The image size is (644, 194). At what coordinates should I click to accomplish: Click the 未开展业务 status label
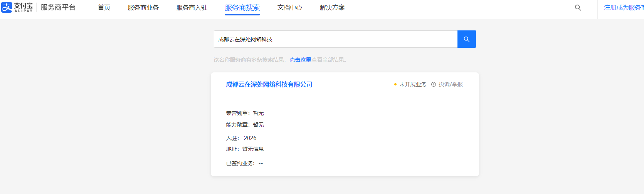(413, 84)
